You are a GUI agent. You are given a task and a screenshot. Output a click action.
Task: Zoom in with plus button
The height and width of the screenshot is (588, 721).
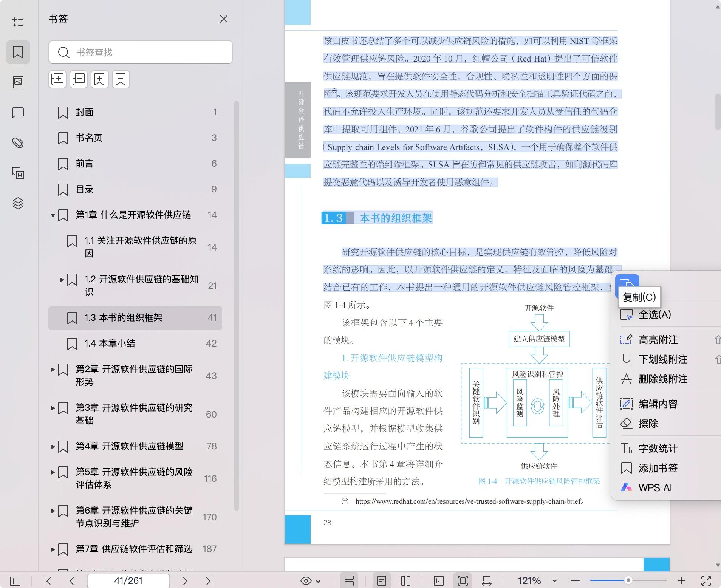point(682,581)
